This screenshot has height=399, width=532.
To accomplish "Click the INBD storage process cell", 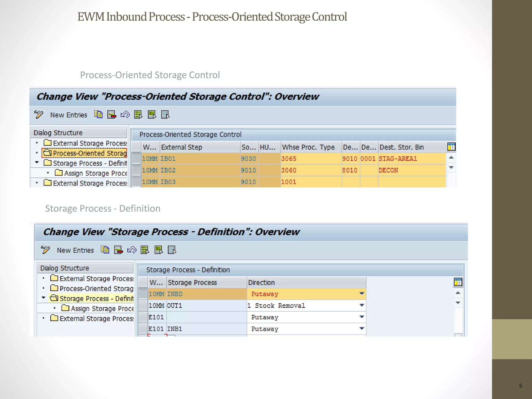I will pos(206,294).
